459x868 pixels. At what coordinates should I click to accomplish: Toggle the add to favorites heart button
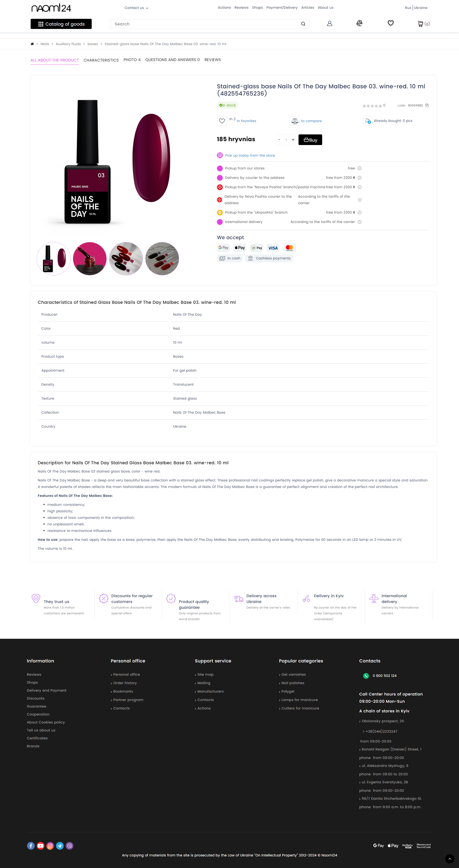click(x=222, y=121)
